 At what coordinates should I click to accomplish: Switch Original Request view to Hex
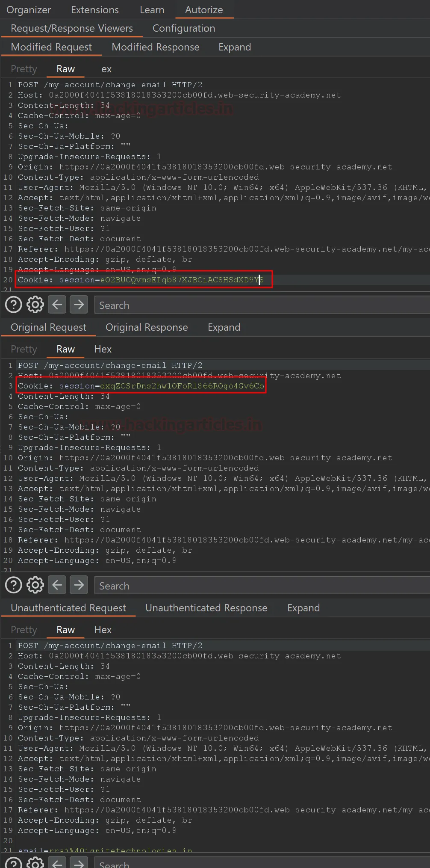pos(103,349)
